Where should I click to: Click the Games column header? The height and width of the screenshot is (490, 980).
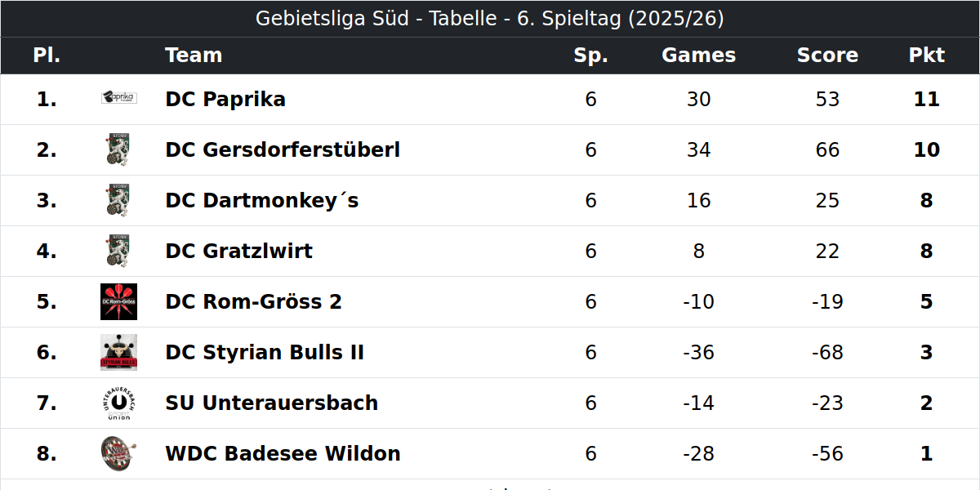click(698, 56)
